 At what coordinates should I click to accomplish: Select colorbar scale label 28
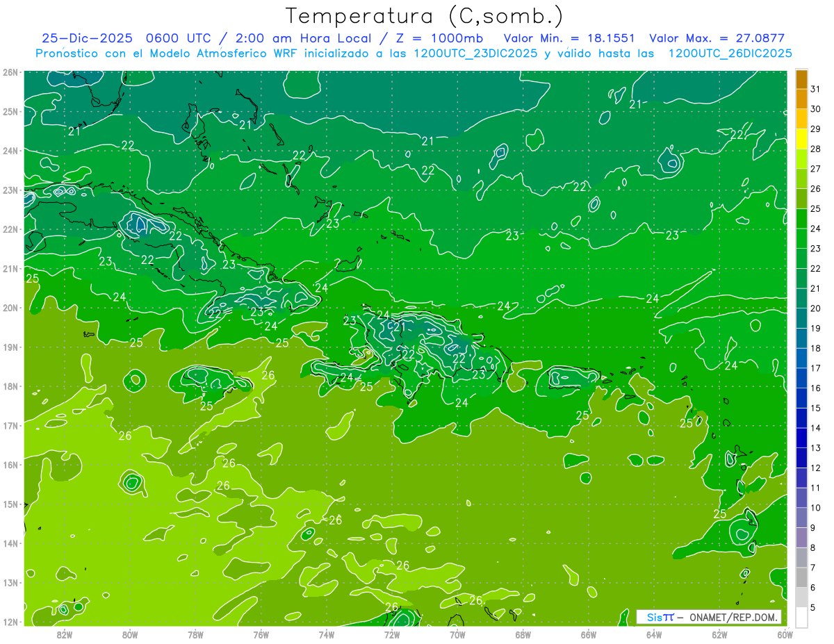click(x=815, y=149)
